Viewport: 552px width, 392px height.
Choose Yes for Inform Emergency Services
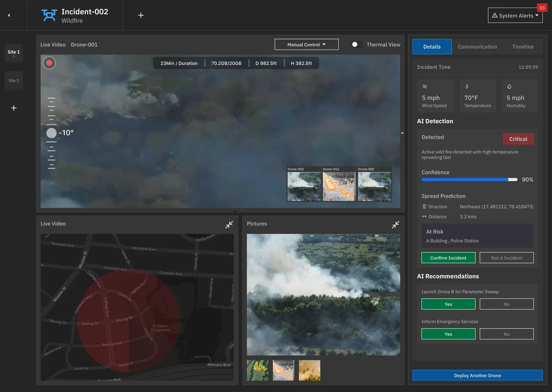[448, 334]
